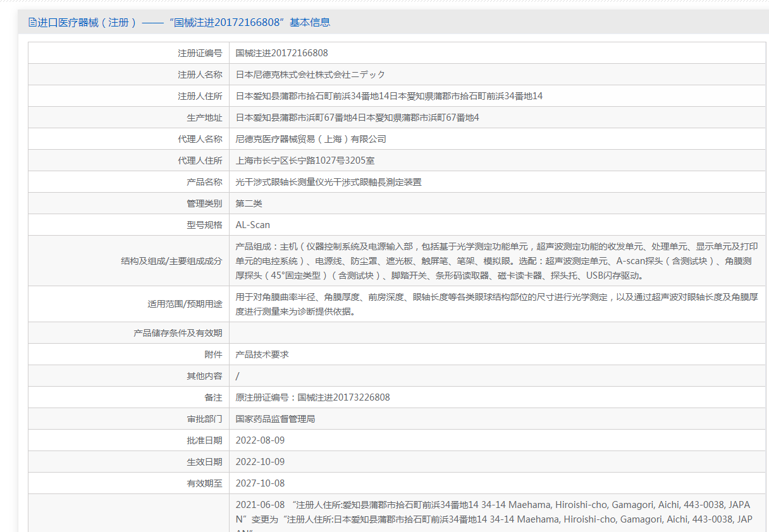Click approval department 国家药品监督管理局
This screenshot has height=532, width=769.
tap(275, 419)
